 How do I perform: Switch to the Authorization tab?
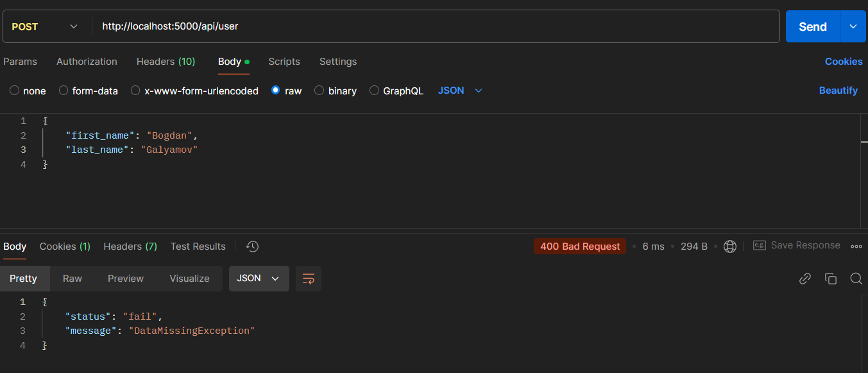pos(87,62)
